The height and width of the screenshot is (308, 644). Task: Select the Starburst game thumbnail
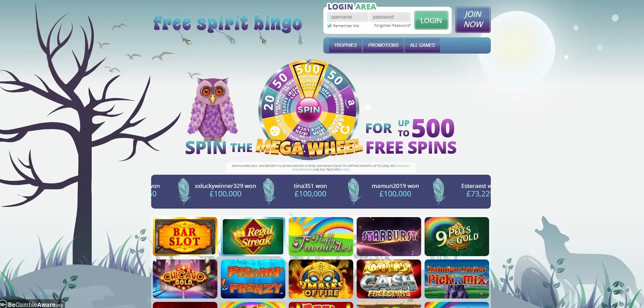[389, 236]
